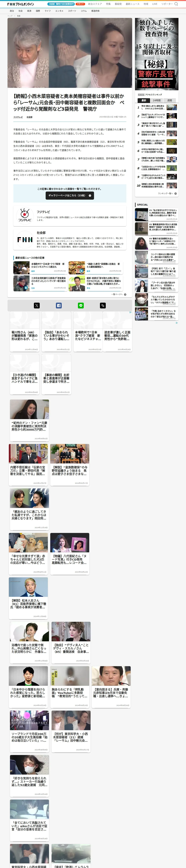The image size is (186, 868).
Task: Open SPECIAL item コンクリ詰めは父親の提案か
Action: [157, 257]
